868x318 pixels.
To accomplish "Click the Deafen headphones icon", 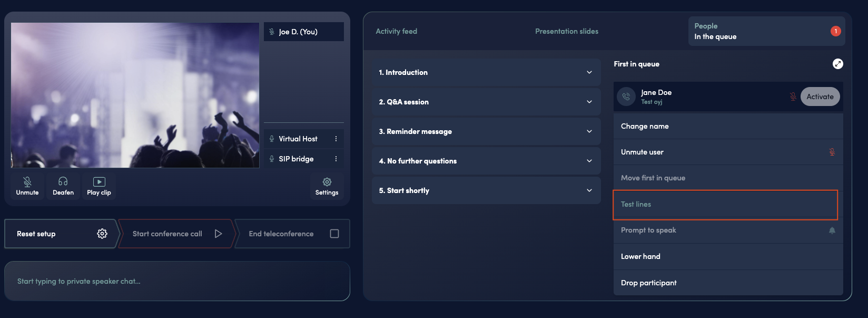I will coord(63,182).
